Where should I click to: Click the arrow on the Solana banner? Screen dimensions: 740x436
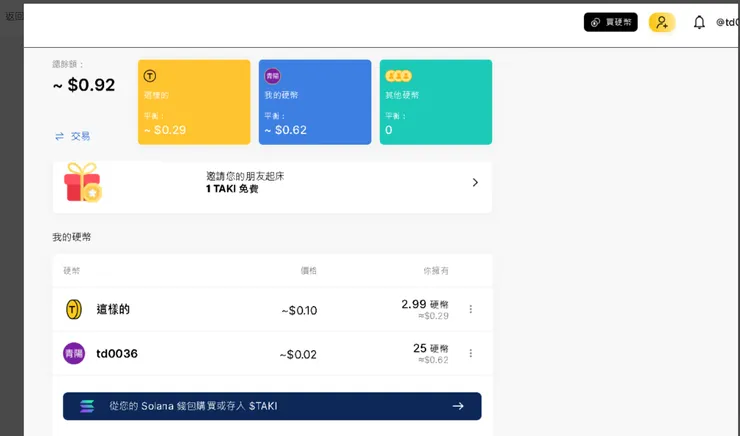(x=458, y=406)
